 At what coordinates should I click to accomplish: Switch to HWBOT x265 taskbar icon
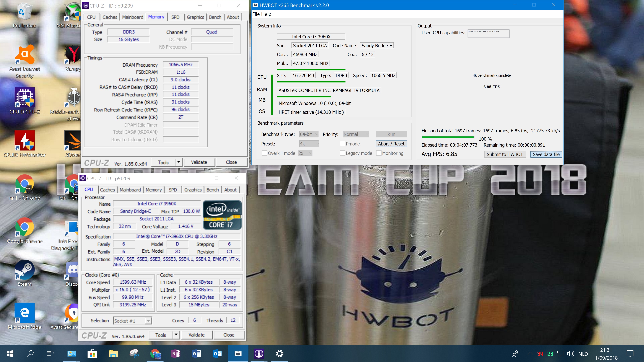pyautogui.click(x=238, y=354)
